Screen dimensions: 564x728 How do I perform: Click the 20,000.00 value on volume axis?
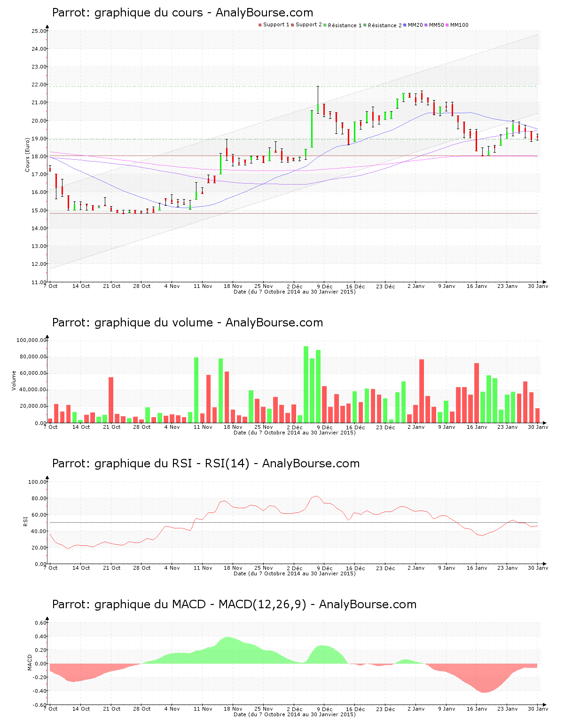pyautogui.click(x=33, y=406)
